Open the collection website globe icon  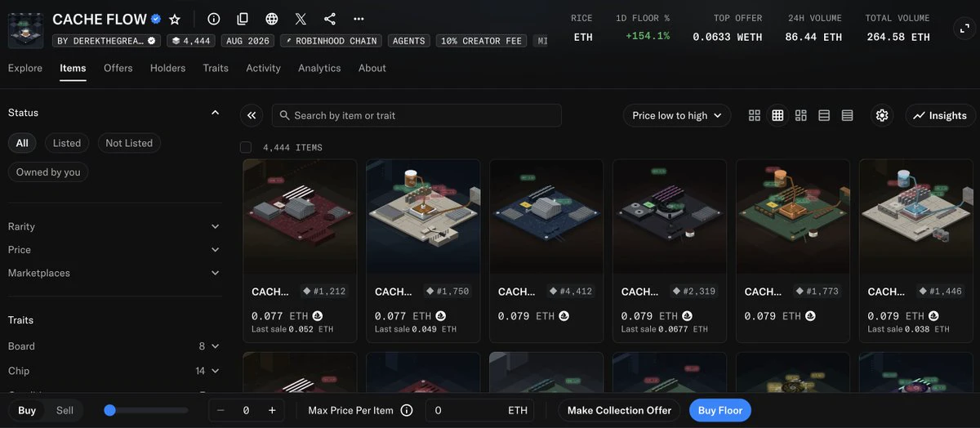pos(272,19)
